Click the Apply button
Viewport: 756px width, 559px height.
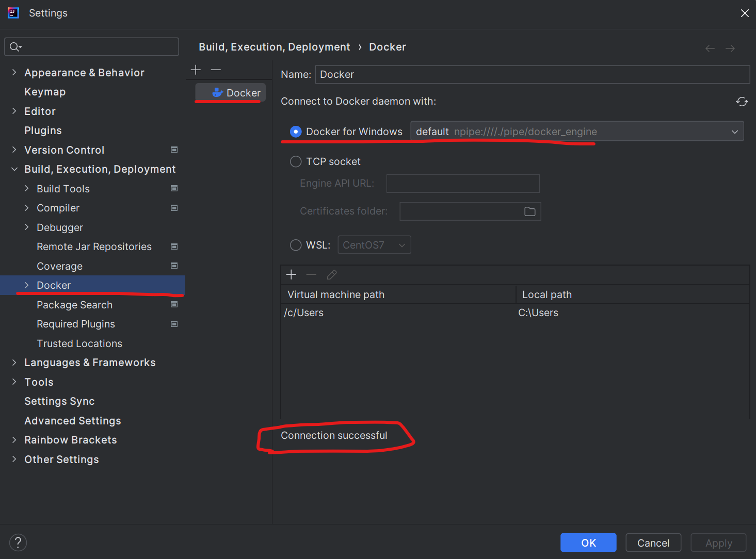coord(719,542)
